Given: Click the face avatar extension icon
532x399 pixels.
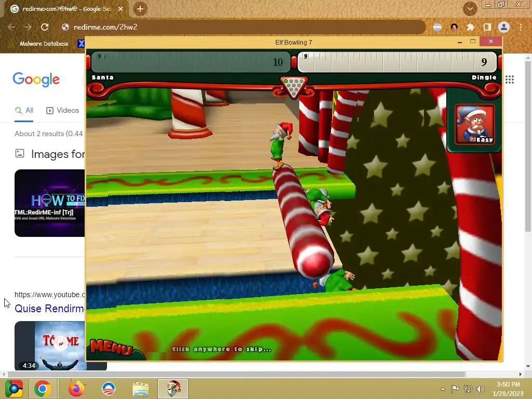Looking at the screenshot, I should 454,27.
